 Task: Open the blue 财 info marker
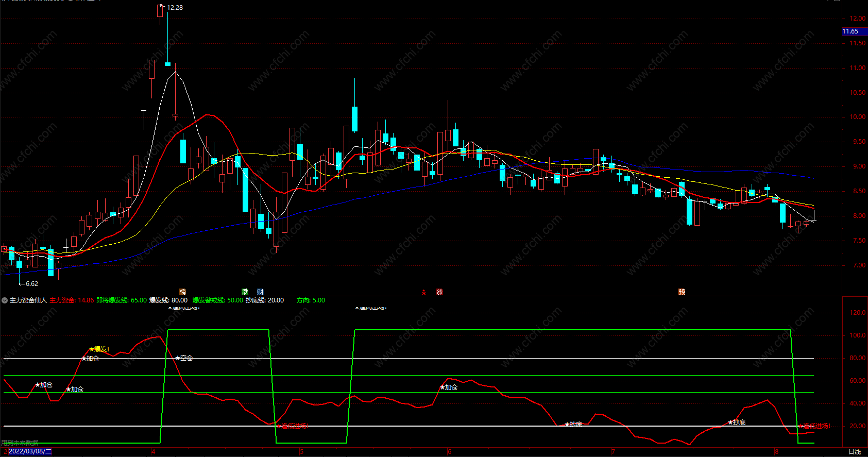(261, 292)
